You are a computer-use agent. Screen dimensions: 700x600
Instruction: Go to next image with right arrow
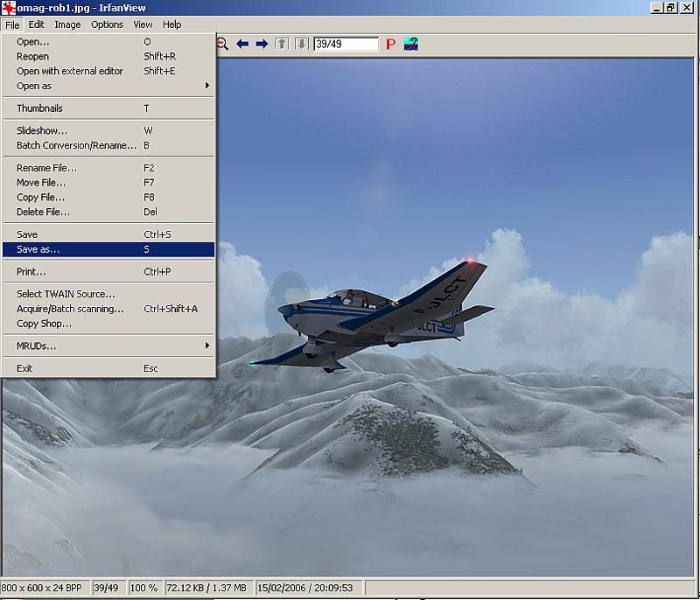(x=262, y=44)
